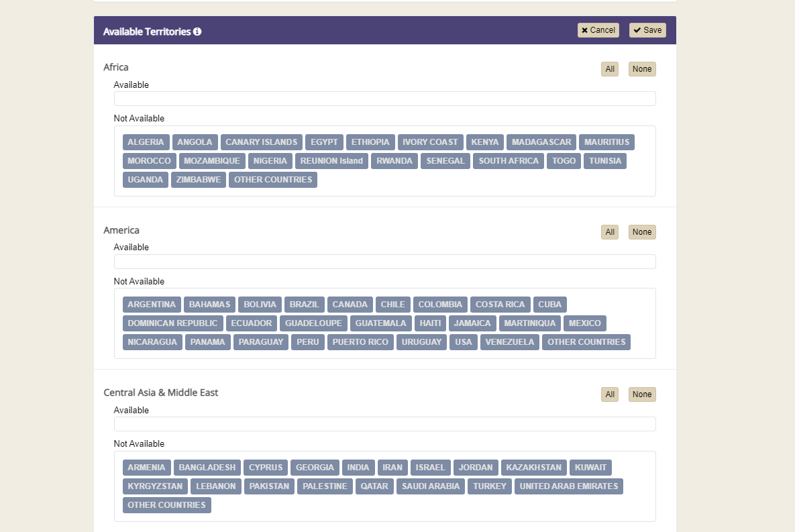Toggle the KAZAKHSTAN territory tag

(x=533, y=468)
